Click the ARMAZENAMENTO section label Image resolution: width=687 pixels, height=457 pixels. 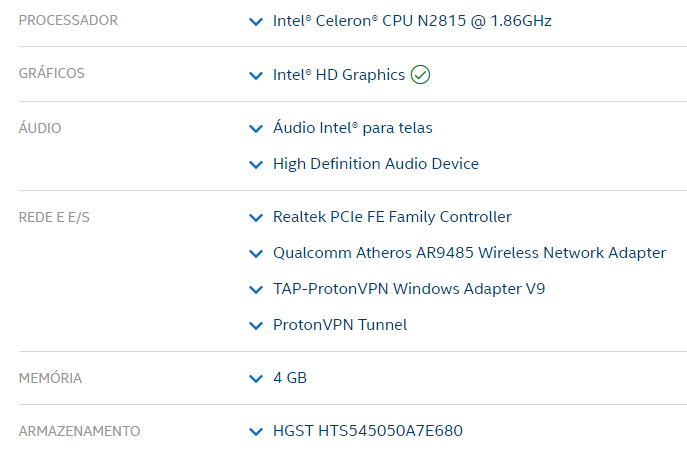[x=79, y=431]
